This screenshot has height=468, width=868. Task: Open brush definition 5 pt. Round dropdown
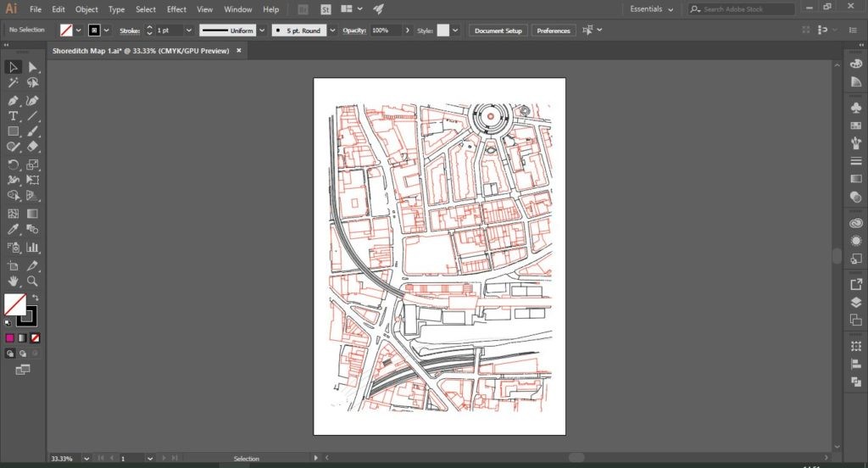[332, 31]
